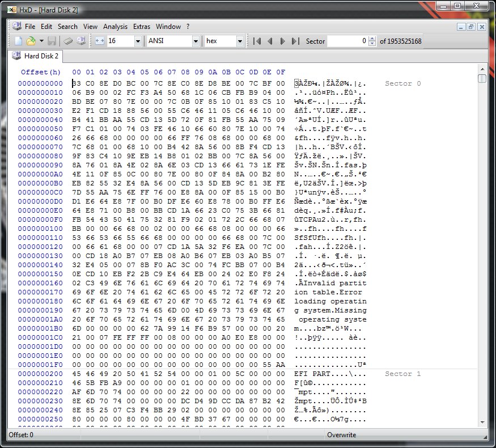Image resolution: width=496 pixels, height=448 pixels.
Task: Click the Open RAM chip icon
Action: 68,41
